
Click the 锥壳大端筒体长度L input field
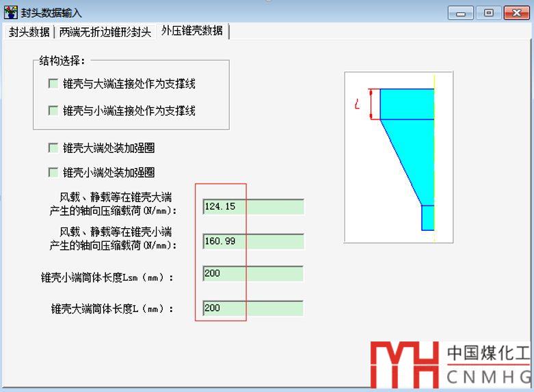point(253,308)
